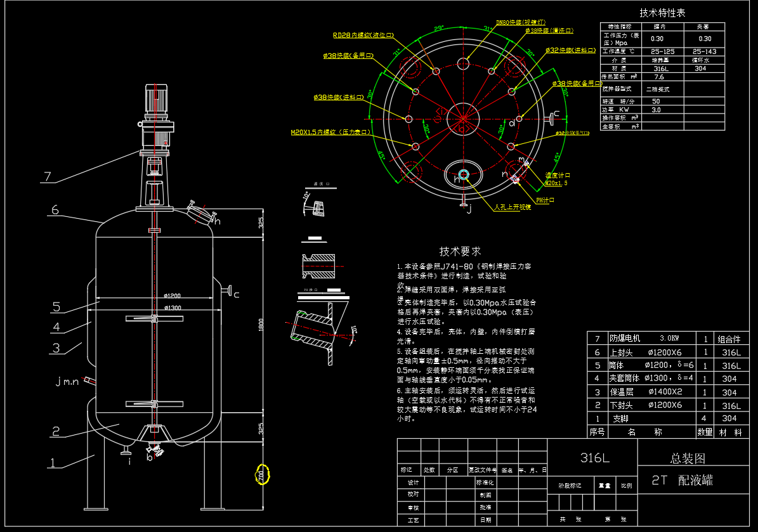Click the RD28 内螺纹 level port label
Image resolution: width=758 pixels, height=532 pixels.
click(363, 36)
